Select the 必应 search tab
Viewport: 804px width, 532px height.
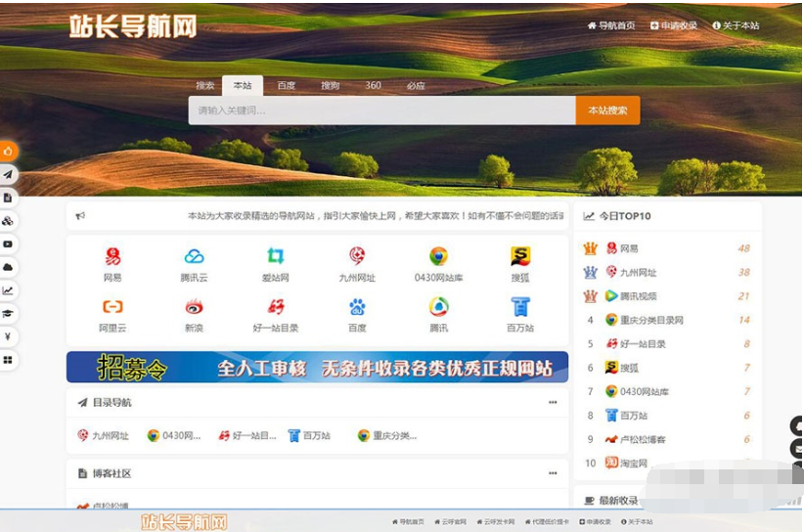click(416, 86)
